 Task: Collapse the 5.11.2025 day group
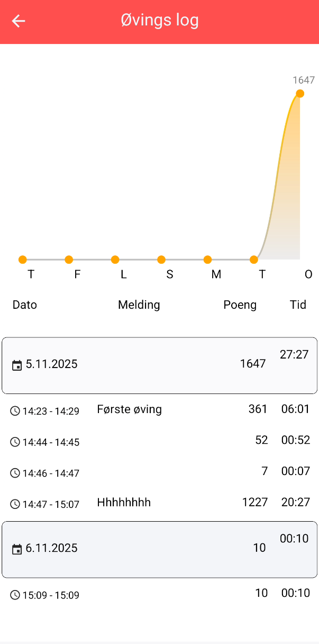(159, 365)
